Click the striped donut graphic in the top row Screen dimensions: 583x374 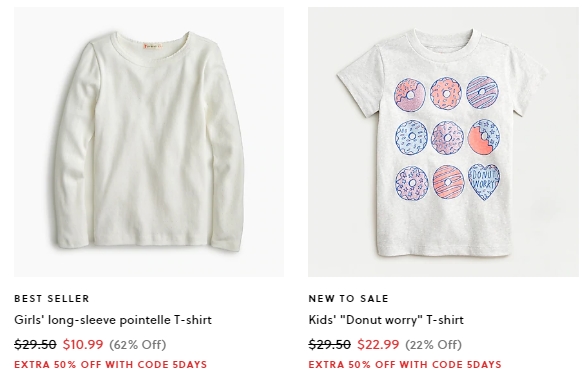click(482, 92)
